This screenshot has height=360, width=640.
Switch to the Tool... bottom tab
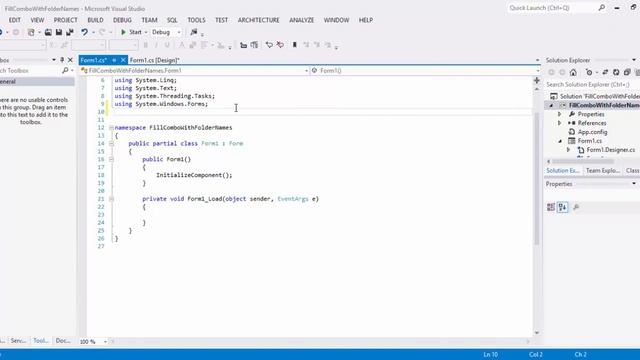pos(41,340)
